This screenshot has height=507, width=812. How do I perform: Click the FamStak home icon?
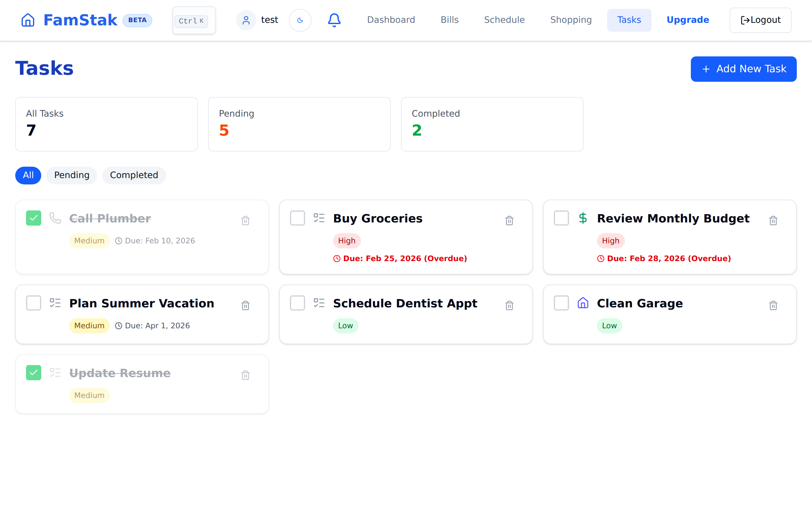[28, 20]
